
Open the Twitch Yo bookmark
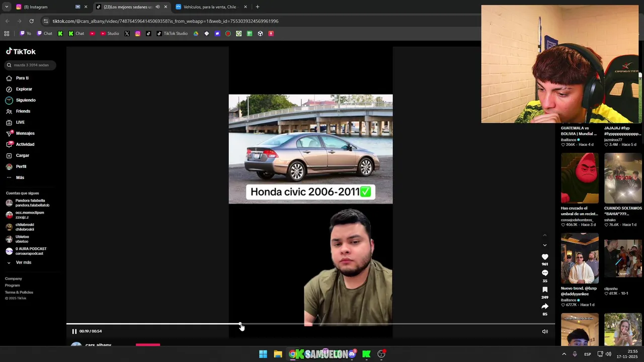pyautogui.click(x=26, y=34)
